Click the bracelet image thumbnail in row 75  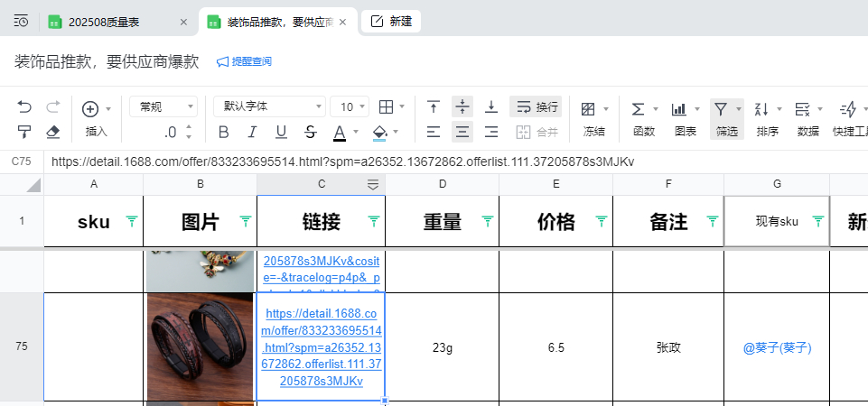(x=200, y=346)
